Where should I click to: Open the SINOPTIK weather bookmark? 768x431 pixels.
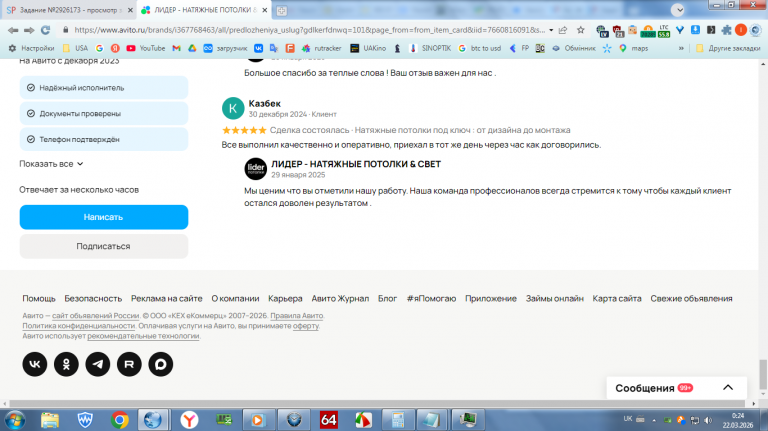click(x=430, y=48)
